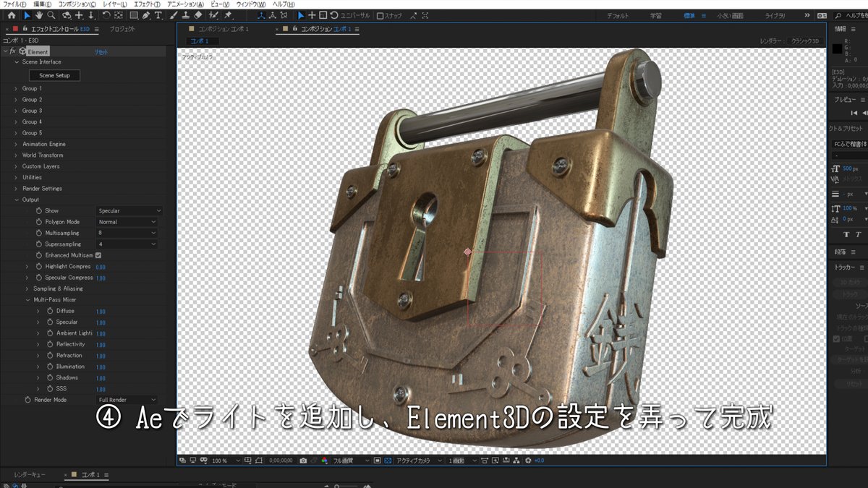Click the fast previews icon
This screenshot has width=868, height=488.
(495, 461)
